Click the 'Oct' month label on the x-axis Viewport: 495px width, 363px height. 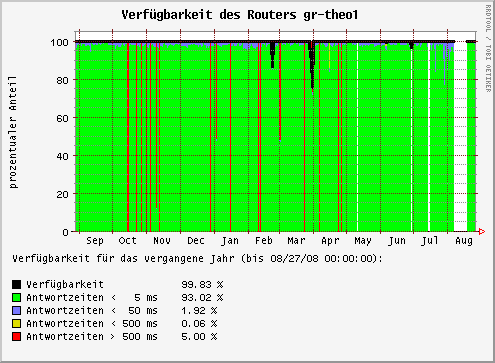(x=128, y=241)
